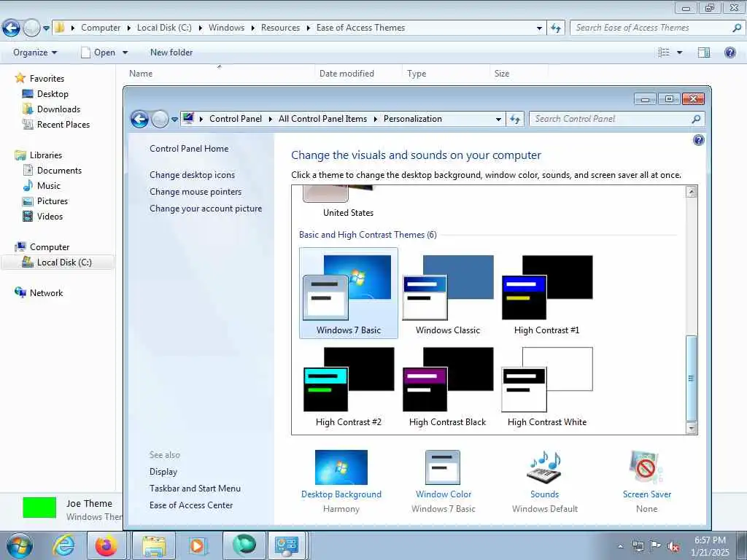Expand arrow after Resources in Explorer breadcrumb

click(x=309, y=28)
